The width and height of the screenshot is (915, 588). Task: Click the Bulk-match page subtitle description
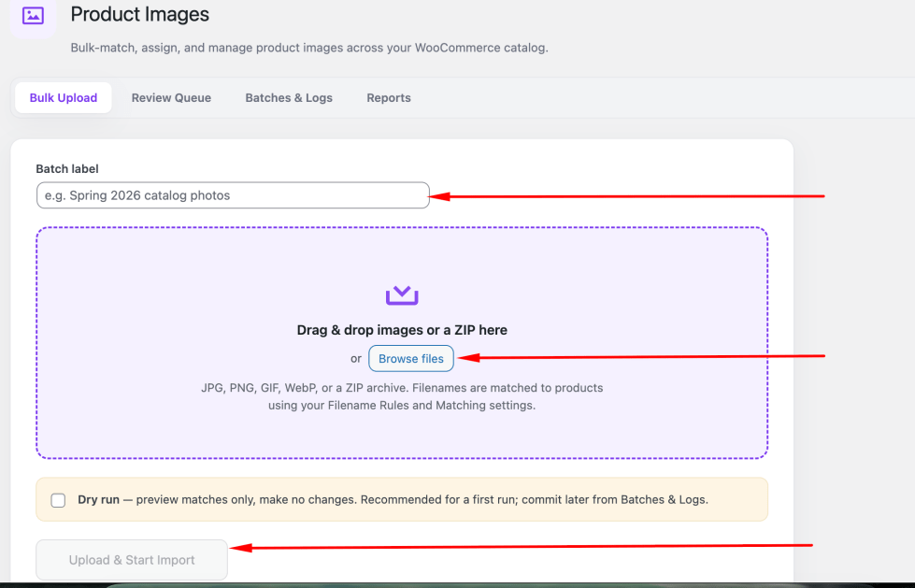[x=309, y=48]
